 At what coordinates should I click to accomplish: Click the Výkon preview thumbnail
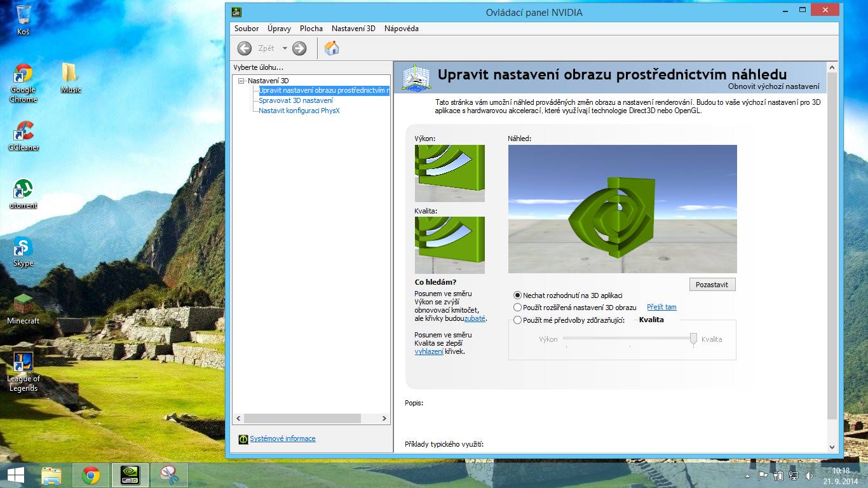pos(450,173)
